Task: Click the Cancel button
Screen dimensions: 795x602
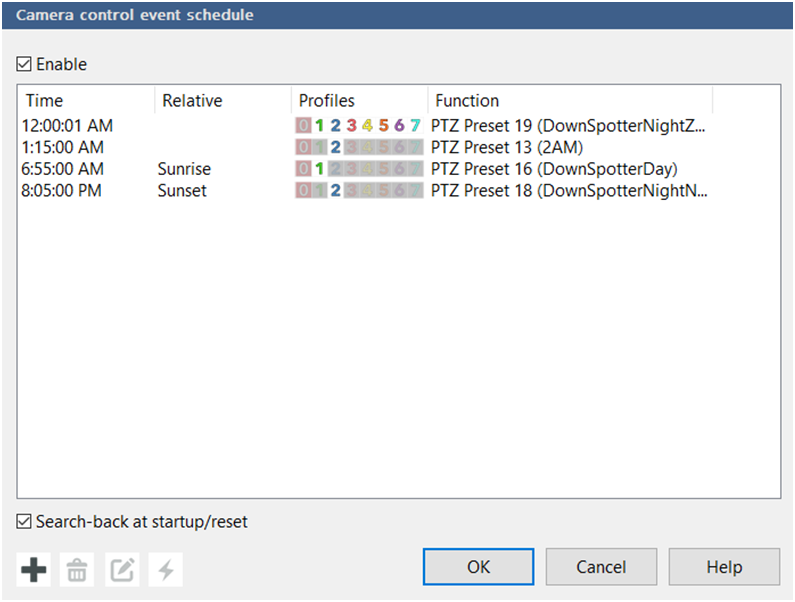Action: 600,567
